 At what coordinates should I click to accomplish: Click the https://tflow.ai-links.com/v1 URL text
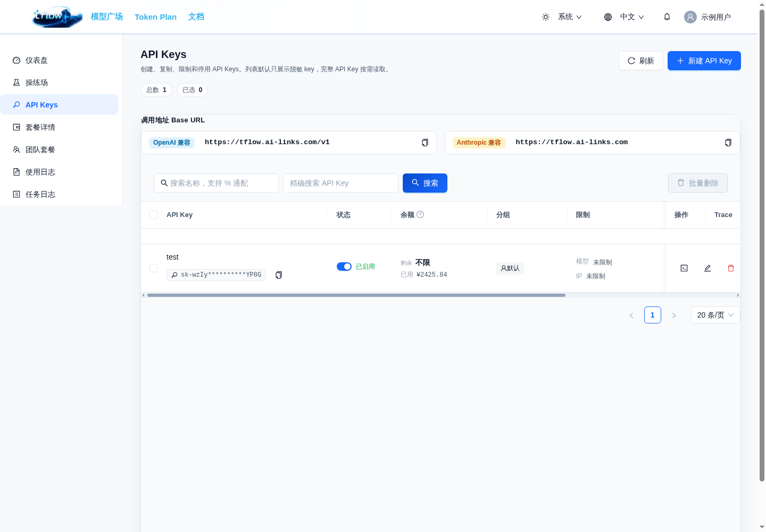point(267,143)
